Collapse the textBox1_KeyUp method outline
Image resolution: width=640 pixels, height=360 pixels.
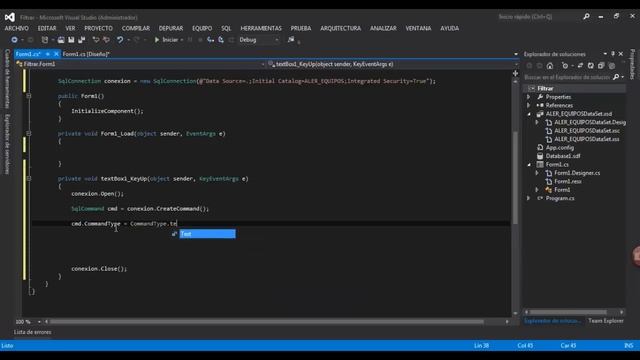29,178
